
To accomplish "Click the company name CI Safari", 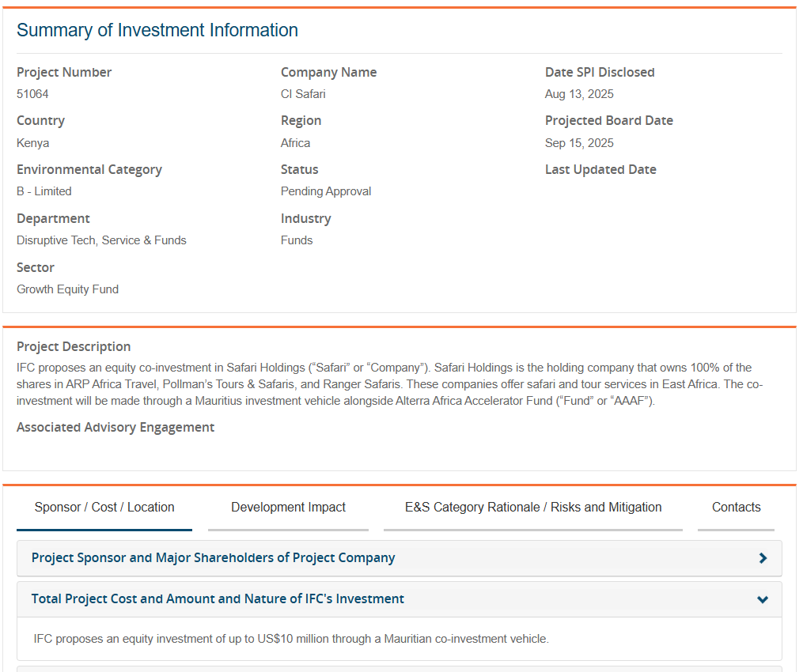I will point(303,94).
